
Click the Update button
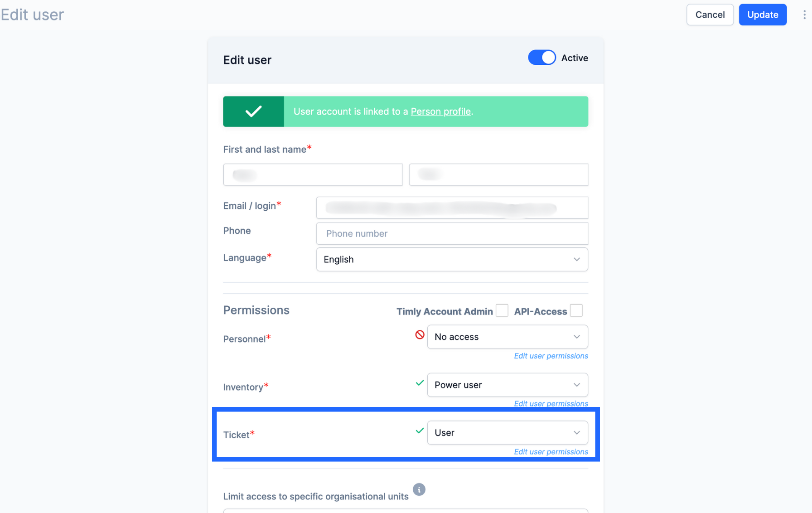pos(763,15)
